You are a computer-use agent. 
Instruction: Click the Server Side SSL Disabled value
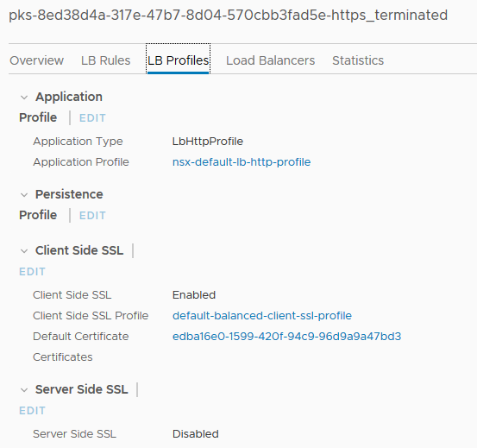coord(196,434)
